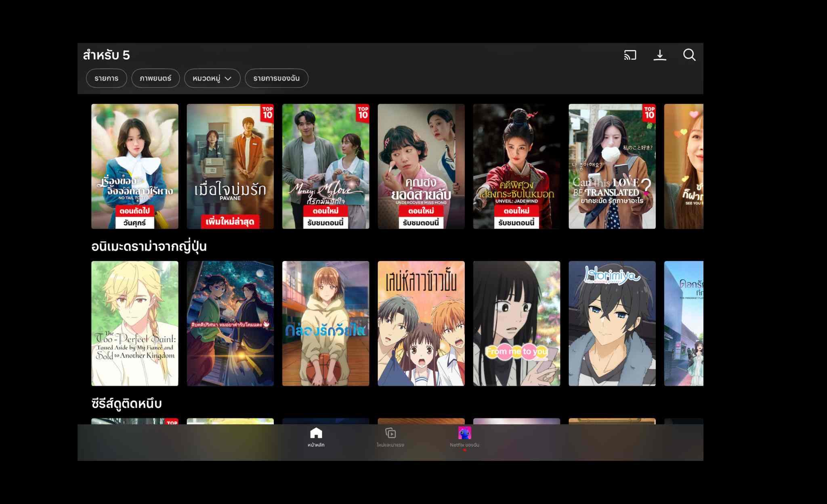Open the Downloads arrow icon

pyautogui.click(x=660, y=55)
